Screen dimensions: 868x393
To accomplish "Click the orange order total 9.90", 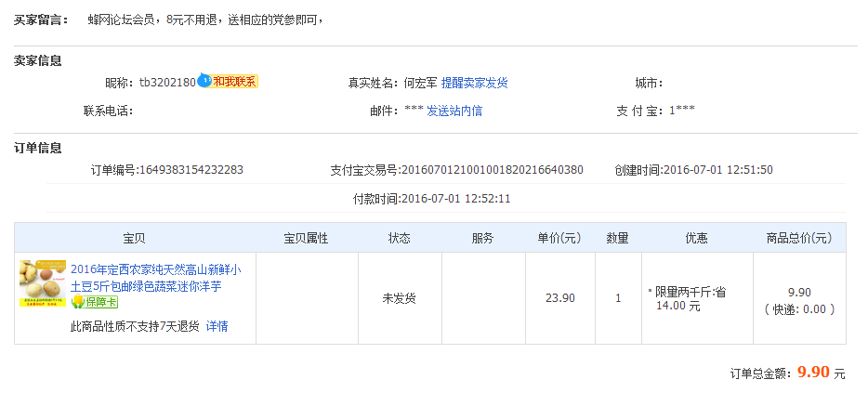I will 812,373.
